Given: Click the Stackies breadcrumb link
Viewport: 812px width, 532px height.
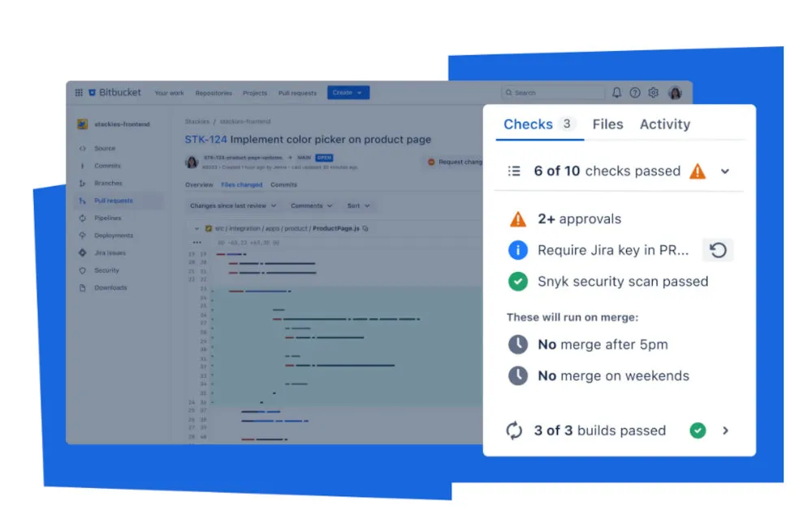Looking at the screenshot, I should point(197,122).
